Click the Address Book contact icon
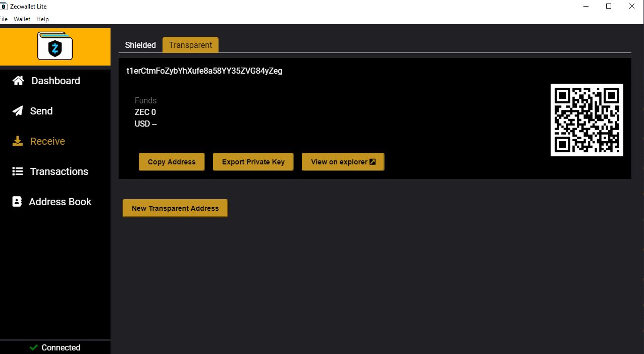This screenshot has width=644, height=354. [x=17, y=202]
